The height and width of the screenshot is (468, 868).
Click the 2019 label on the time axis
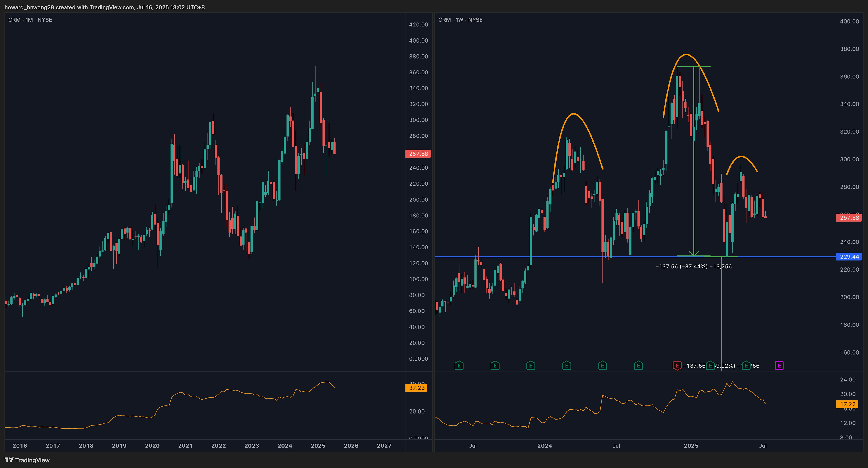119,446
